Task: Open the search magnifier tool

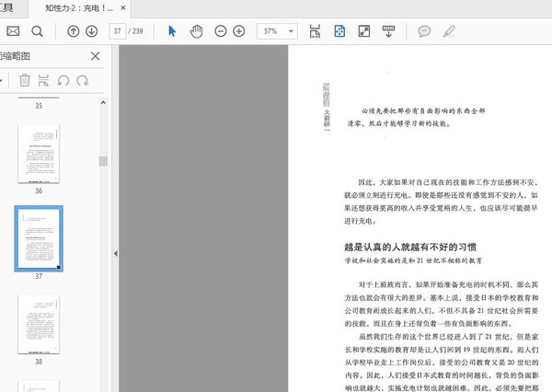Action: tap(38, 31)
